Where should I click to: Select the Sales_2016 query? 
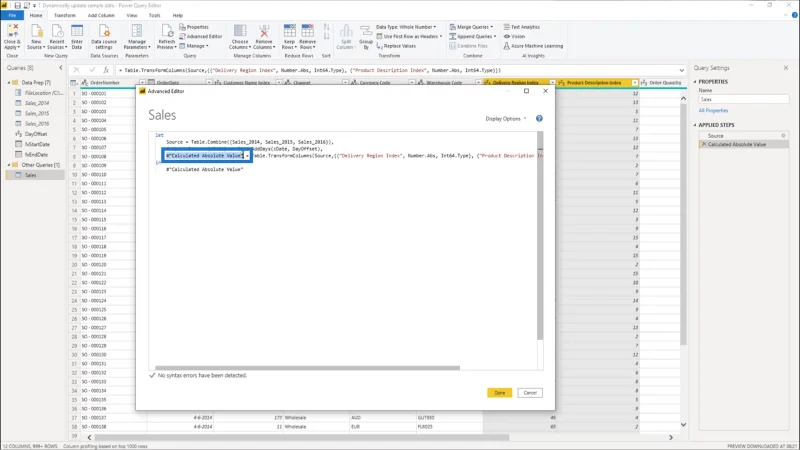37,123
